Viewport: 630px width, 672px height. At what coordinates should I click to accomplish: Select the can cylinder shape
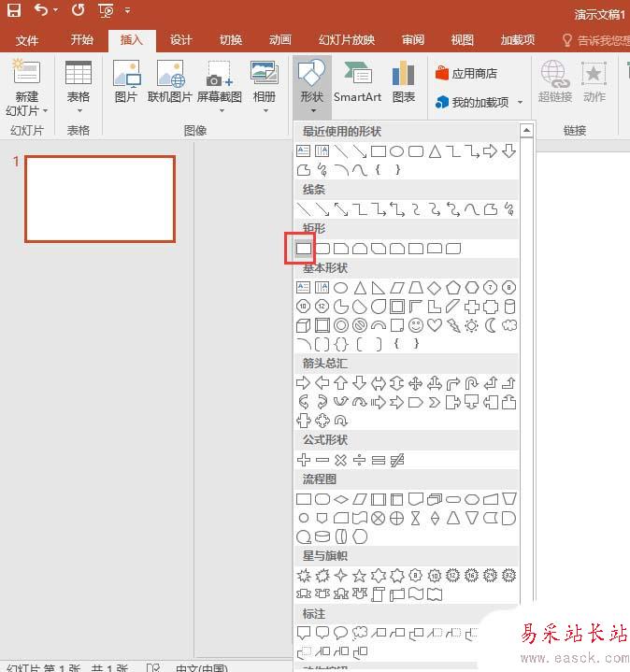click(x=509, y=307)
